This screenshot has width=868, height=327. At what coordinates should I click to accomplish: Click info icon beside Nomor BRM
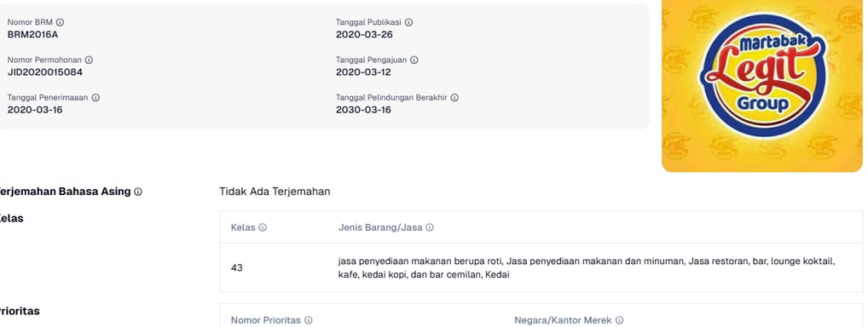click(61, 23)
